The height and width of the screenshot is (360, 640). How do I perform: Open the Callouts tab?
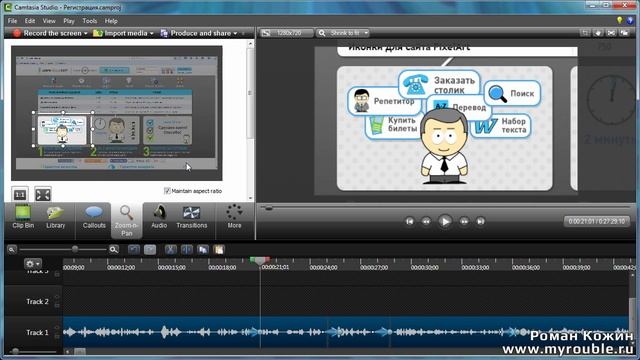[x=94, y=217]
